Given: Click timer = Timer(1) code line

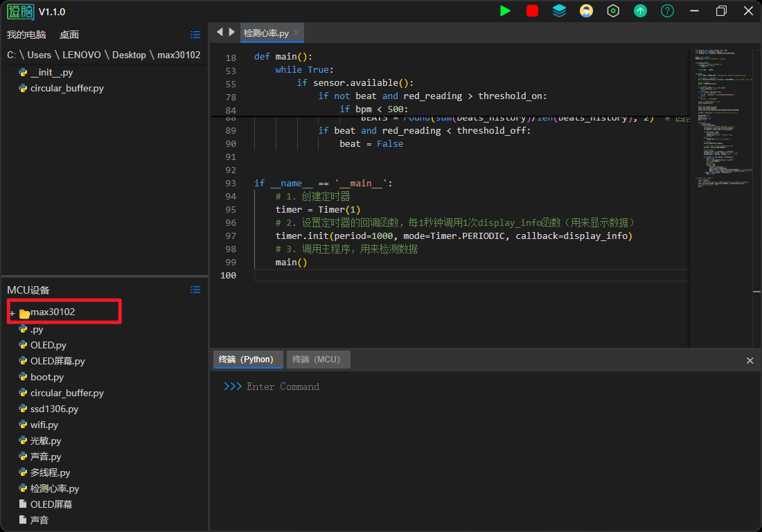Looking at the screenshot, I should [318, 209].
